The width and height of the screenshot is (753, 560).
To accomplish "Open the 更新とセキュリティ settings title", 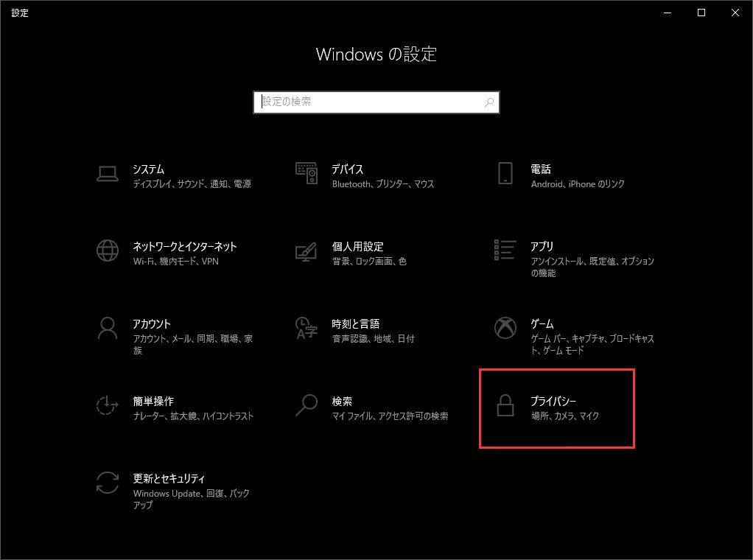I will pyautogui.click(x=169, y=478).
